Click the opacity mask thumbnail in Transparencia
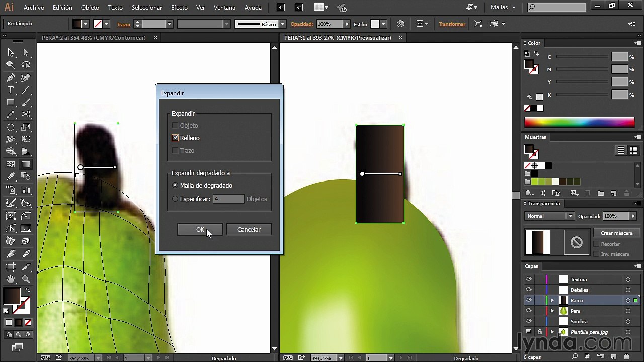The image size is (644, 362). pyautogui.click(x=577, y=242)
